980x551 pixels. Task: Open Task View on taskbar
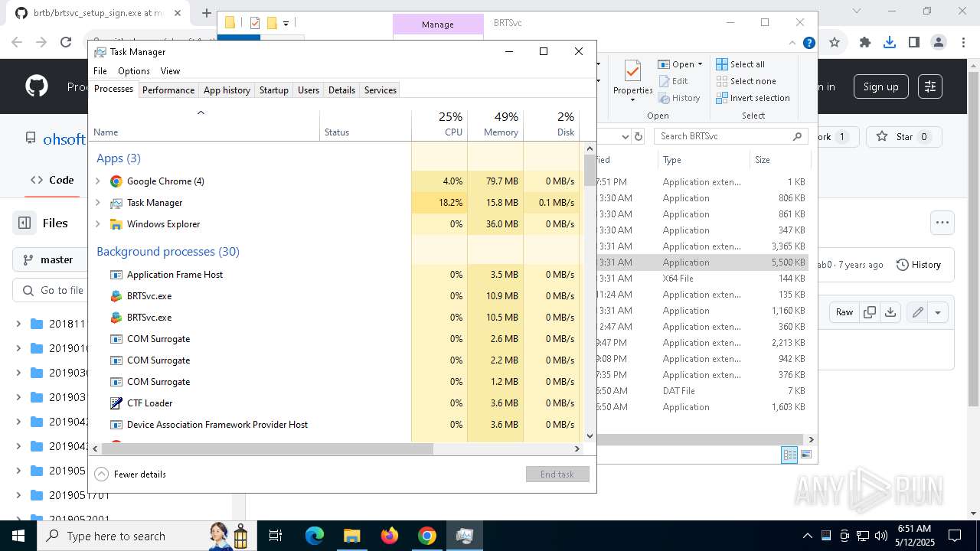point(276,536)
